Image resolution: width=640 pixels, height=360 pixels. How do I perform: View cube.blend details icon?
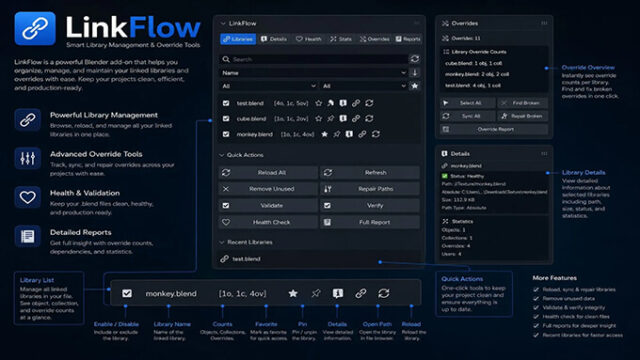pos(343,119)
